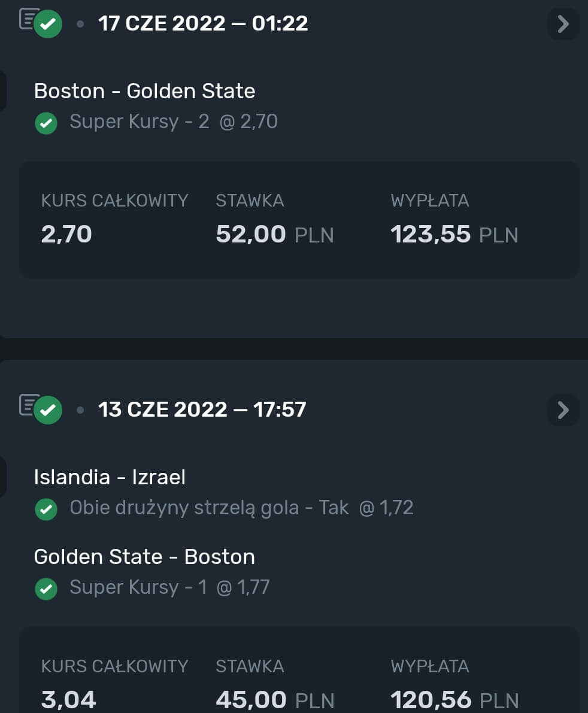Open the Boston - Golden State match
This screenshot has height=713, width=588.
(144, 91)
